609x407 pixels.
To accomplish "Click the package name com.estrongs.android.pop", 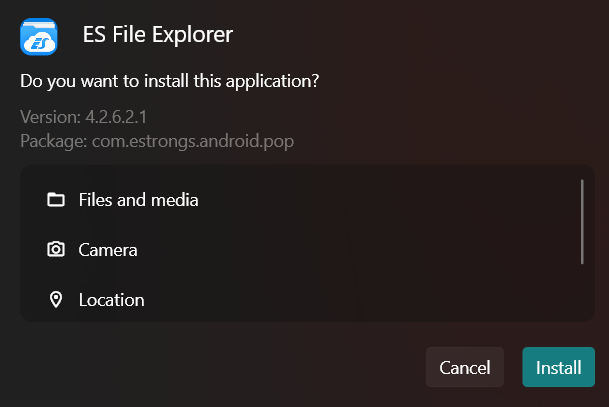I will coord(194,139).
